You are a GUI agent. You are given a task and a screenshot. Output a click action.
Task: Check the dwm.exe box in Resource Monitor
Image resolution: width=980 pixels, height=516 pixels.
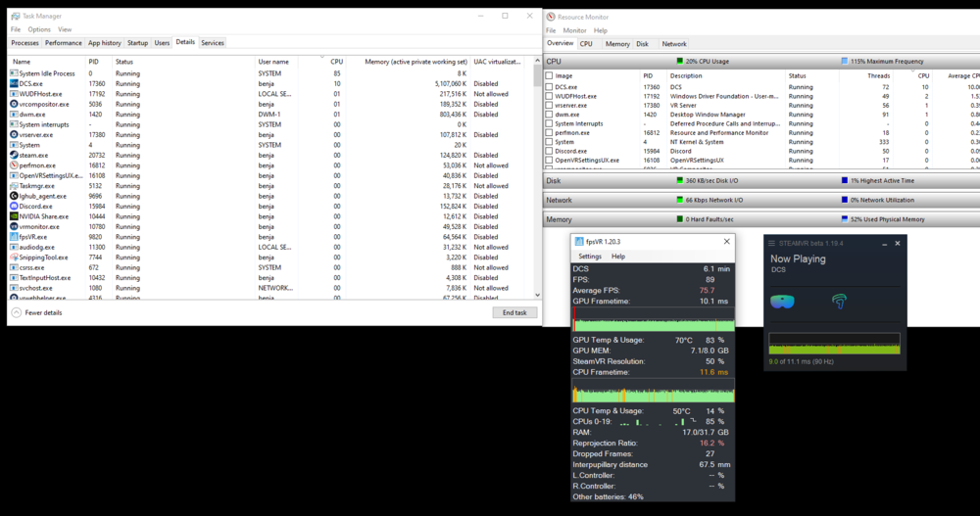549,115
